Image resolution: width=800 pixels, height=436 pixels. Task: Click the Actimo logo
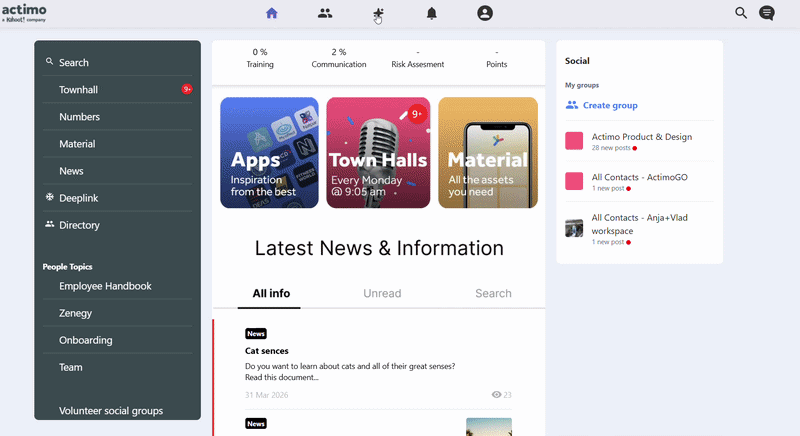[24, 13]
